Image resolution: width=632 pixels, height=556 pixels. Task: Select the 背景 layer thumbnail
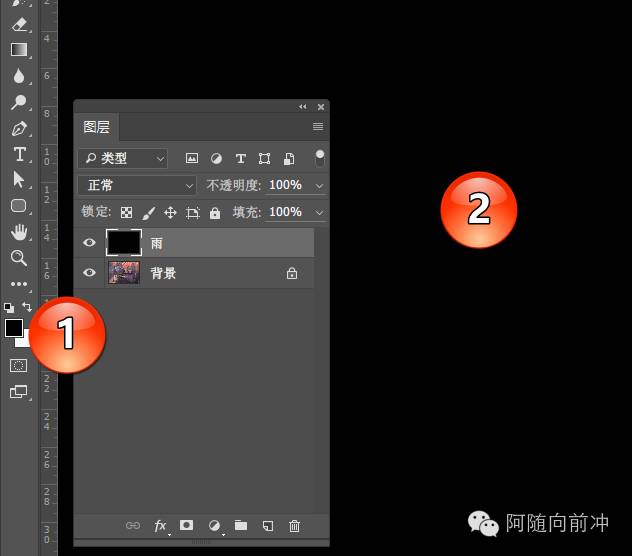[124, 273]
